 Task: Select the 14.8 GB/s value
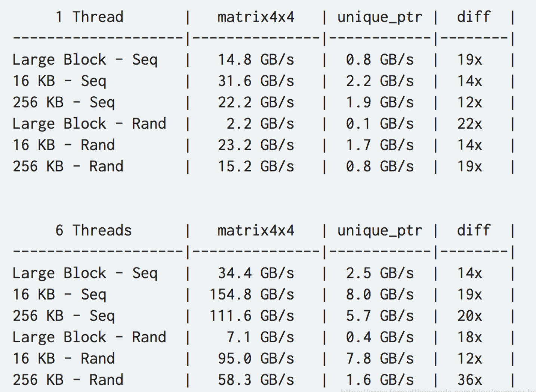point(256,59)
